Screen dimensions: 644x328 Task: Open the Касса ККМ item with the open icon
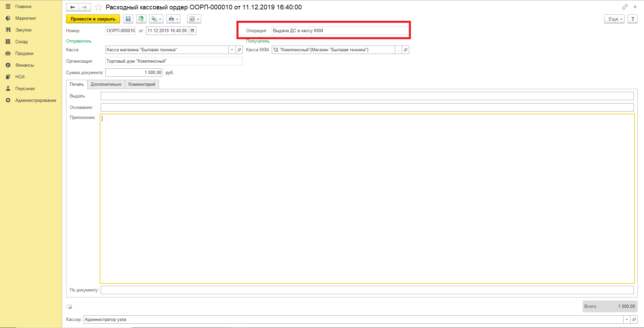tap(406, 50)
